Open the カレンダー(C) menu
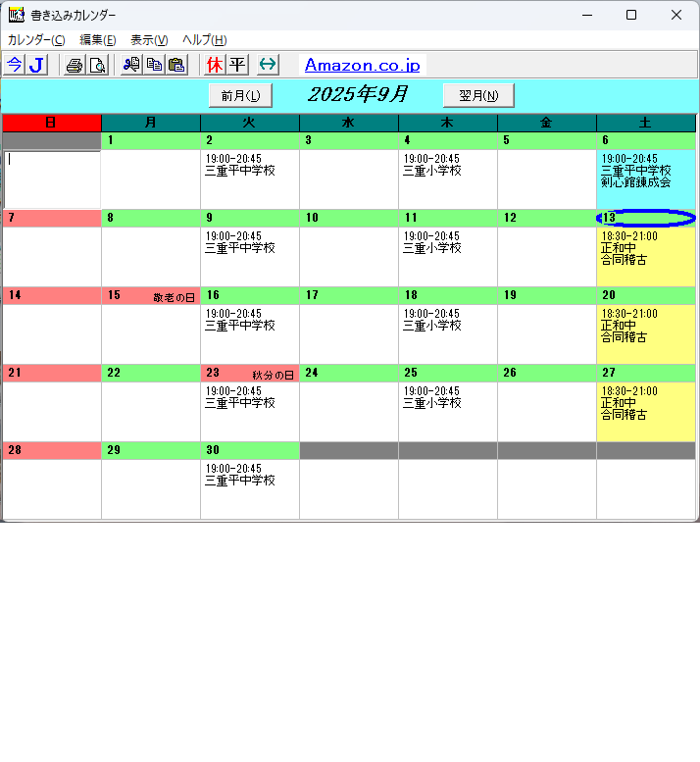The height and width of the screenshot is (762, 700). [x=36, y=39]
